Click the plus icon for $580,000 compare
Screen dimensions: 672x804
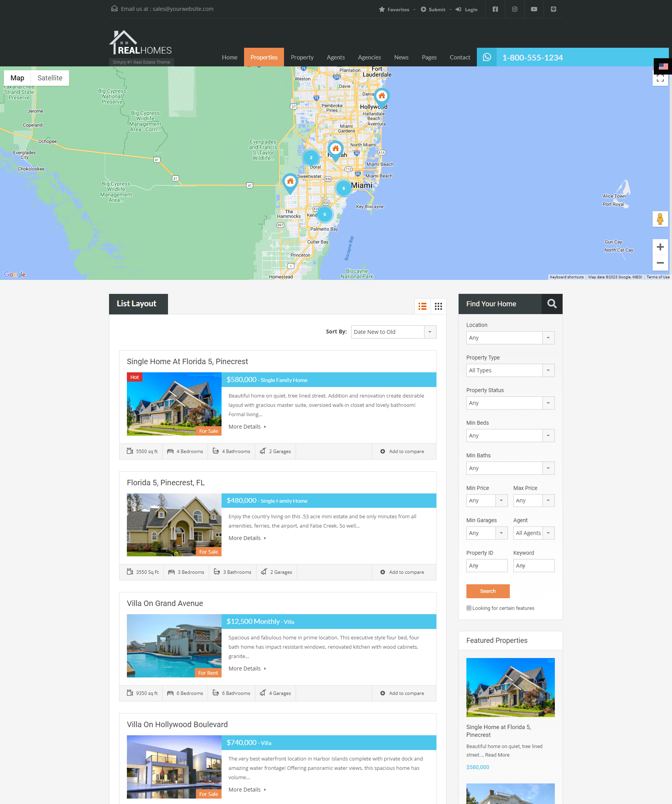coord(383,451)
